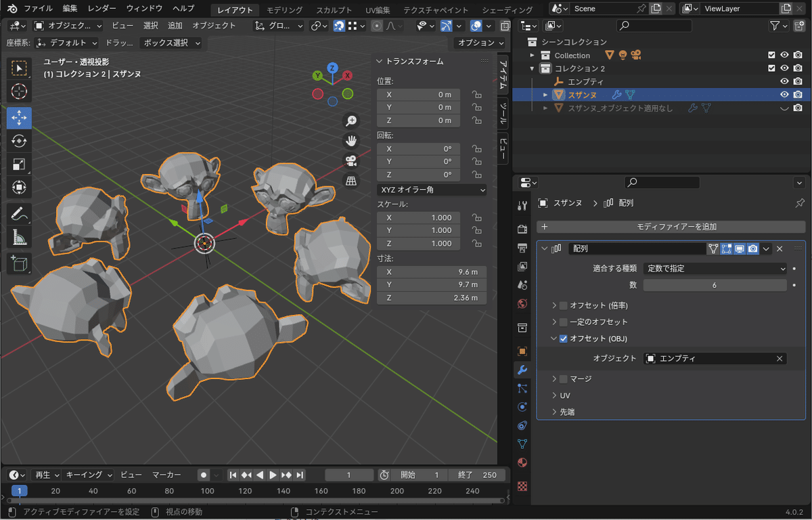Viewport: 812px width, 520px height.
Task: Collapse the 配列 modifier panel
Action: [x=545, y=249]
